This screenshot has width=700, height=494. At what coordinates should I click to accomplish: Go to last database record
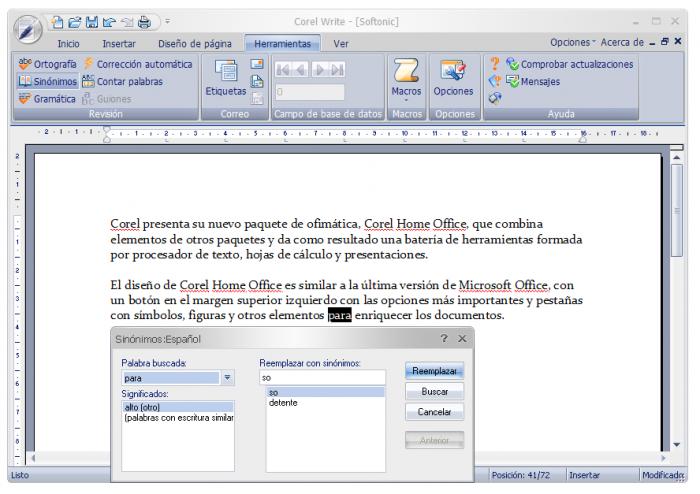337,70
